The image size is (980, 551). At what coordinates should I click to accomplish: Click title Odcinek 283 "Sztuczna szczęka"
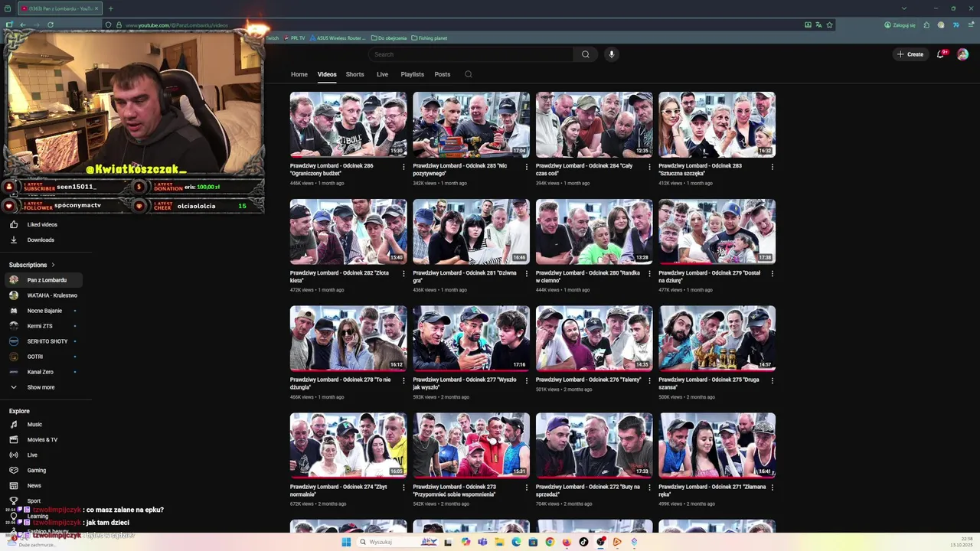click(x=700, y=169)
